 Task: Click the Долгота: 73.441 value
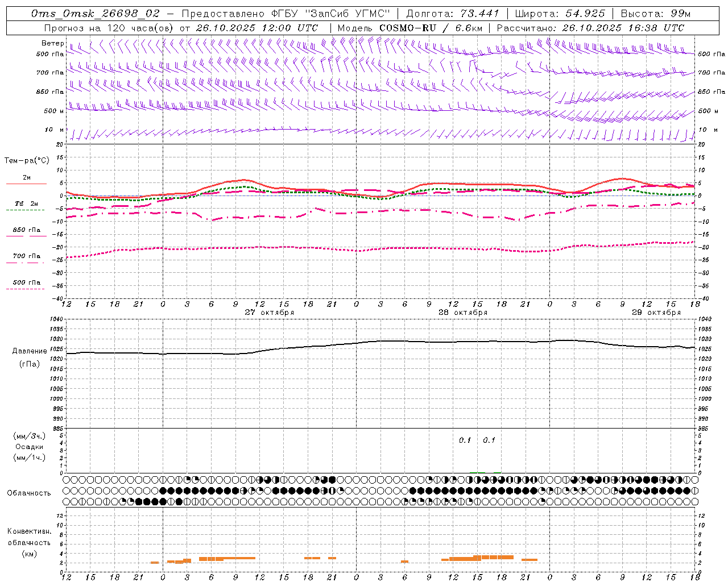pyautogui.click(x=453, y=14)
